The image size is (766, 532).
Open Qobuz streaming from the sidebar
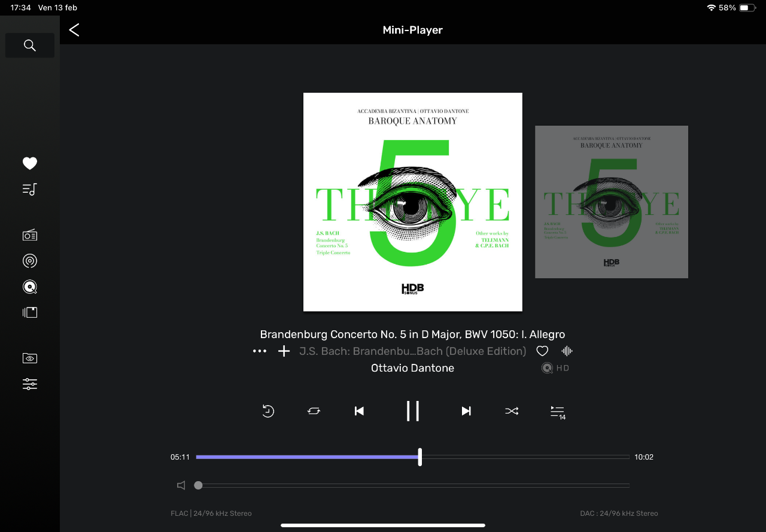30,287
